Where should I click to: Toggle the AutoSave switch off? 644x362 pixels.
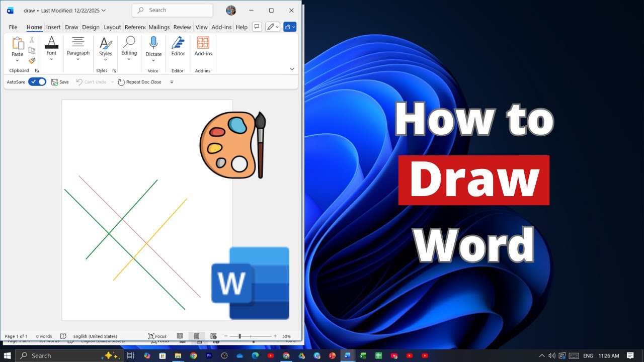37,82
